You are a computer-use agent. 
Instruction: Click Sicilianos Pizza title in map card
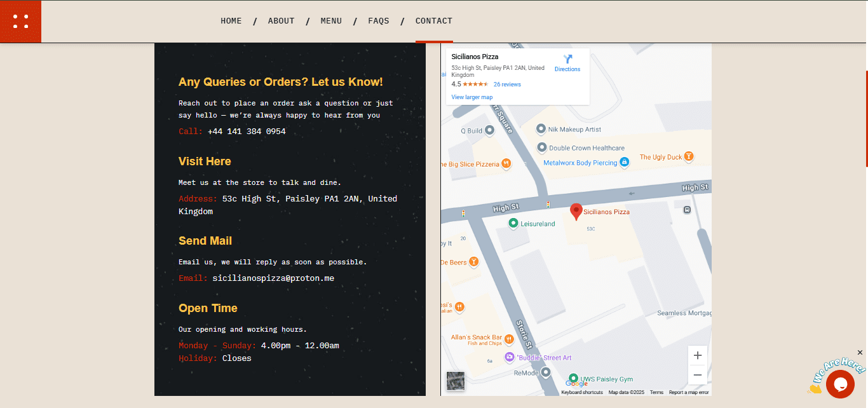click(x=475, y=57)
